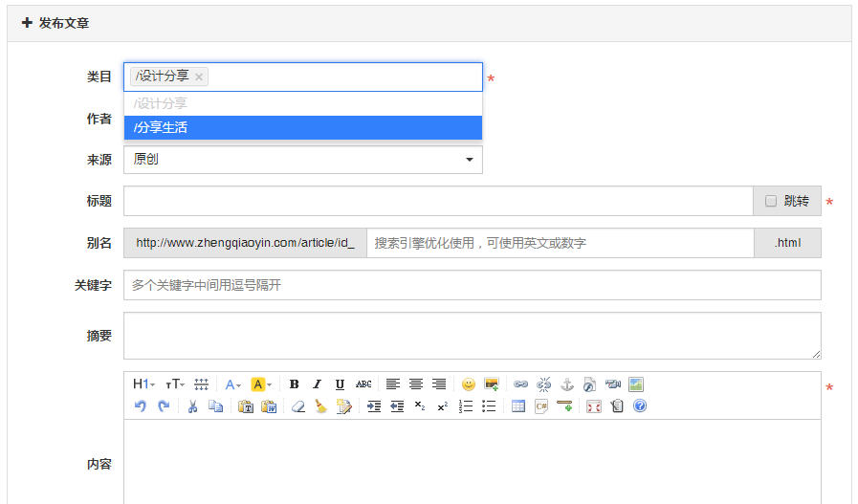Screen dimensions: 858x504
Task: Click the .html suffix addon
Action: pyautogui.click(x=787, y=243)
